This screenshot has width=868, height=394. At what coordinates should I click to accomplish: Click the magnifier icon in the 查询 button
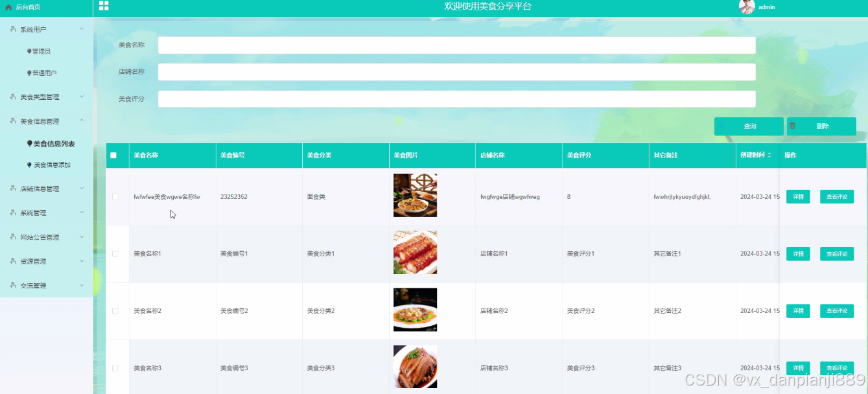(x=721, y=126)
